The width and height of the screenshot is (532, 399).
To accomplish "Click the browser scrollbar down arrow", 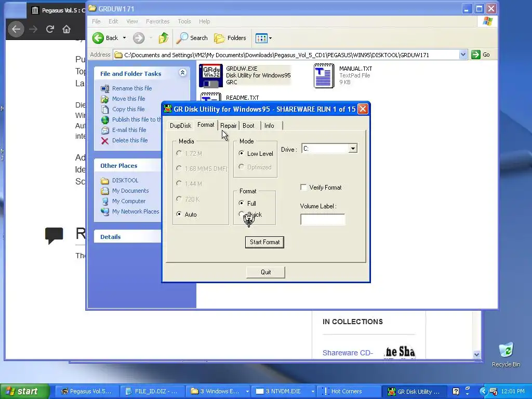I will pyautogui.click(x=476, y=354).
